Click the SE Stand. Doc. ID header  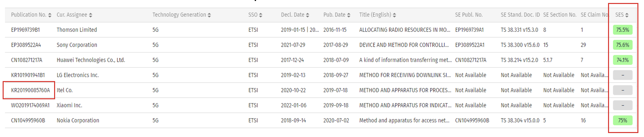pyautogui.click(x=520, y=15)
